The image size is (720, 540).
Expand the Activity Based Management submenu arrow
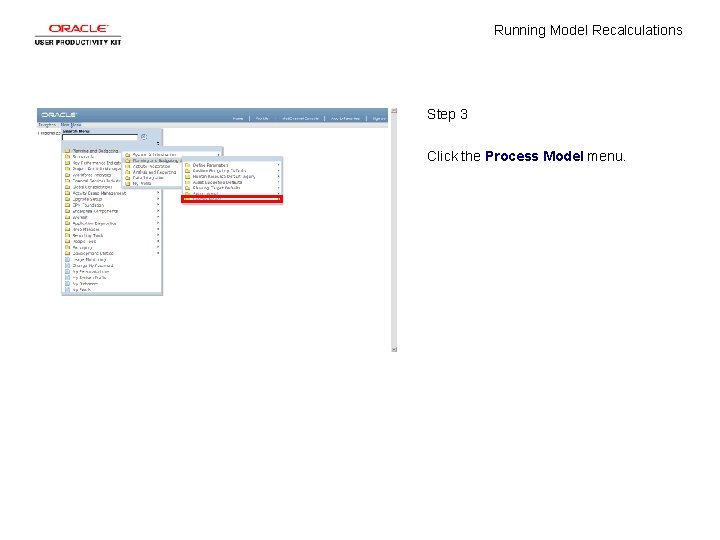point(158,193)
